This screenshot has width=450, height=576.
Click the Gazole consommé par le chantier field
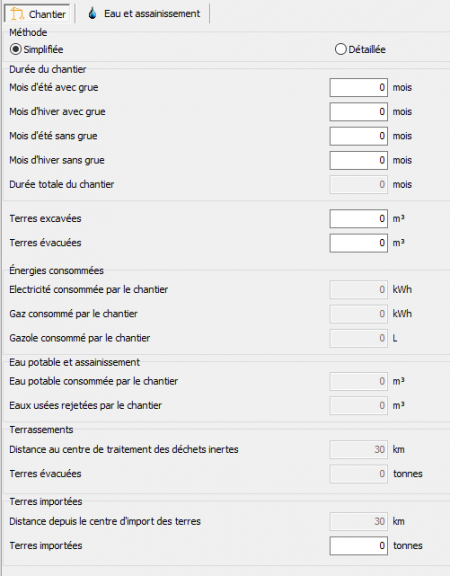point(359,338)
